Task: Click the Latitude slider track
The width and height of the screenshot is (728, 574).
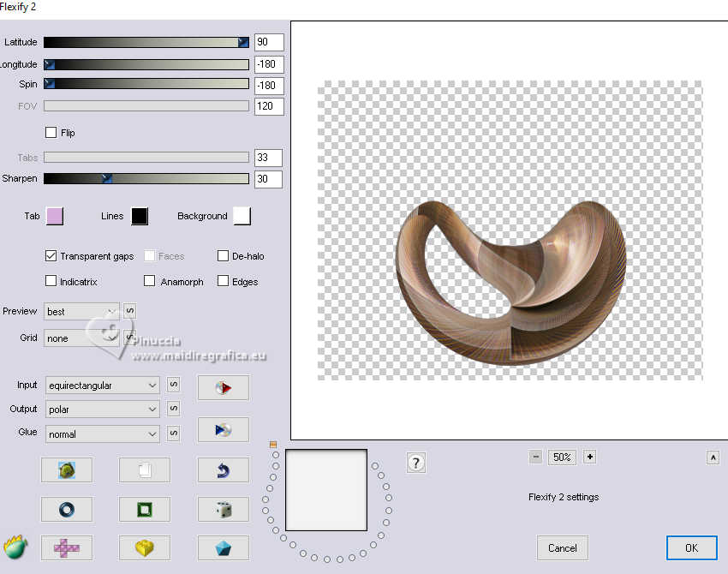Action: tap(146, 42)
